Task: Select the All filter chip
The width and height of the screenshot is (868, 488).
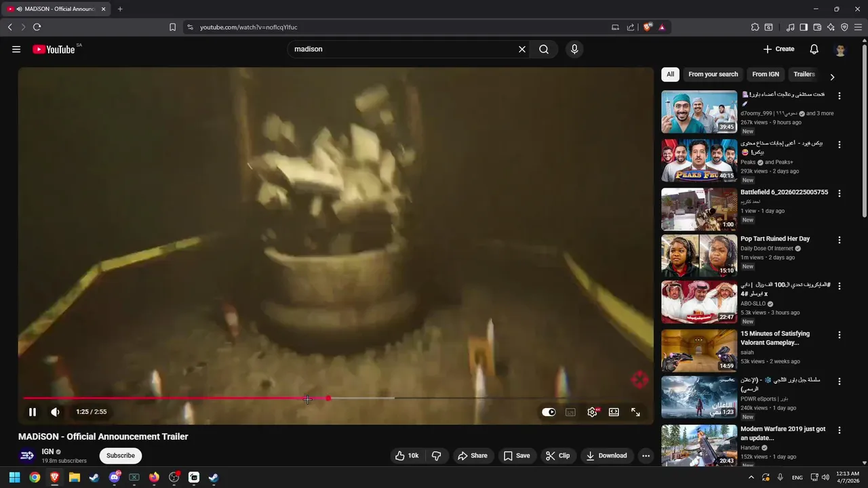Action: click(670, 75)
